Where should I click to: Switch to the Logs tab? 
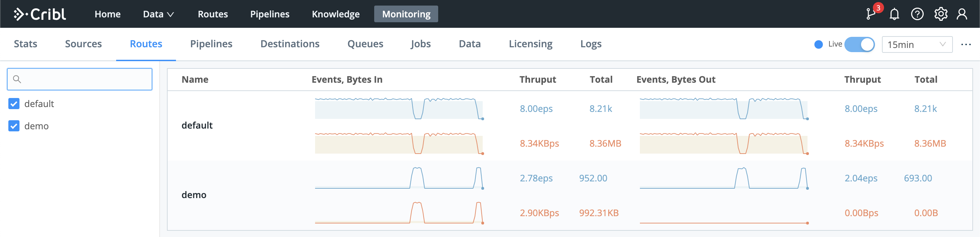tap(591, 44)
